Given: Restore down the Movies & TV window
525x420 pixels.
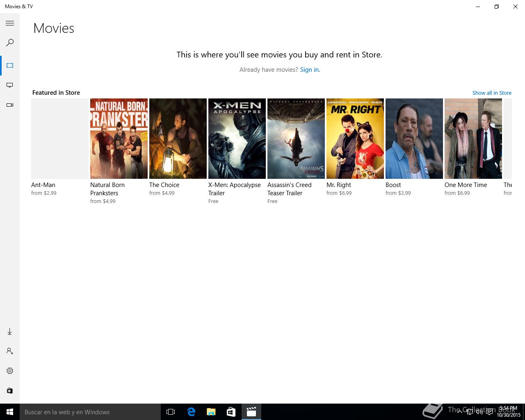Looking at the screenshot, I should 497,7.
